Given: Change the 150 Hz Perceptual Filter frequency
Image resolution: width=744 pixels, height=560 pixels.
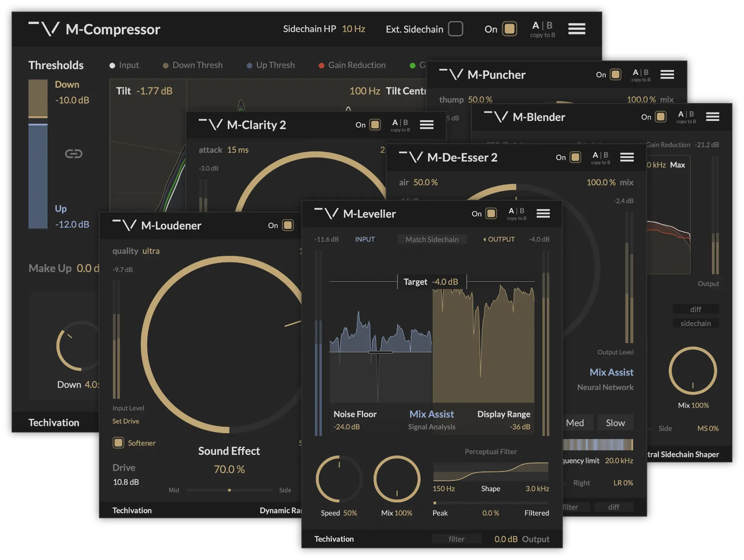Looking at the screenshot, I should click(444, 489).
